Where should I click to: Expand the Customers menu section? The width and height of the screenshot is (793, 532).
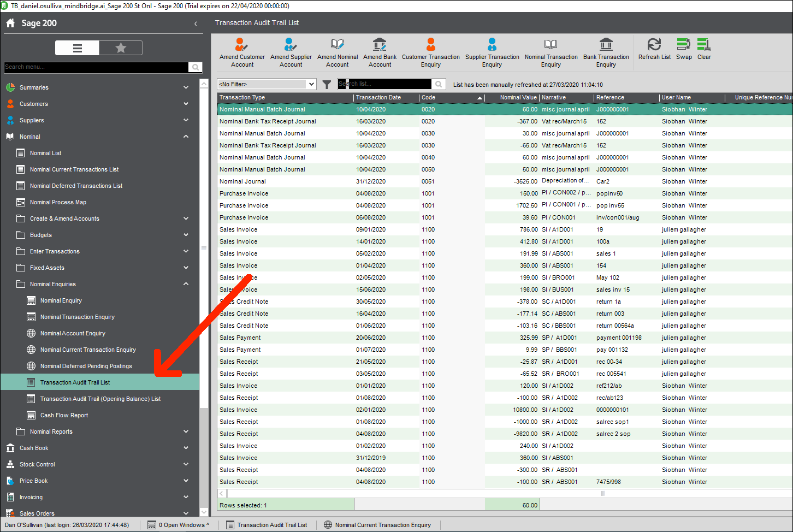click(186, 104)
